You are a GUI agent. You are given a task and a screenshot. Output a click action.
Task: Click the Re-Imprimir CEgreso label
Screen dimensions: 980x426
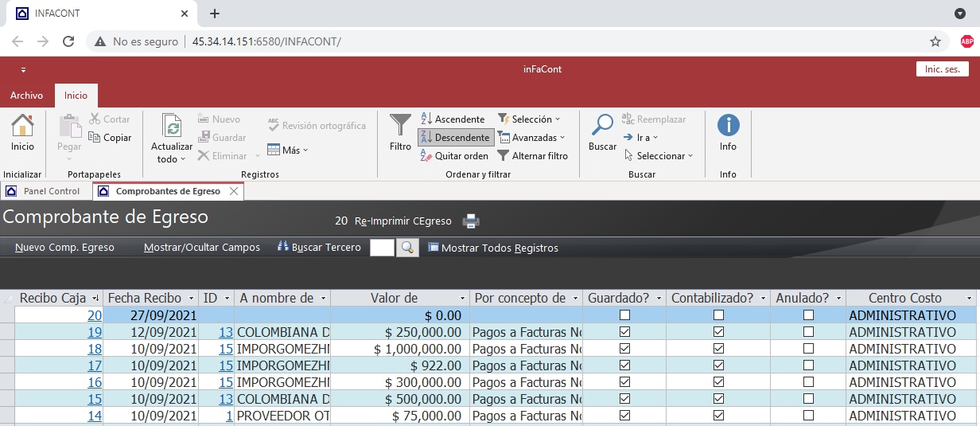[403, 221]
